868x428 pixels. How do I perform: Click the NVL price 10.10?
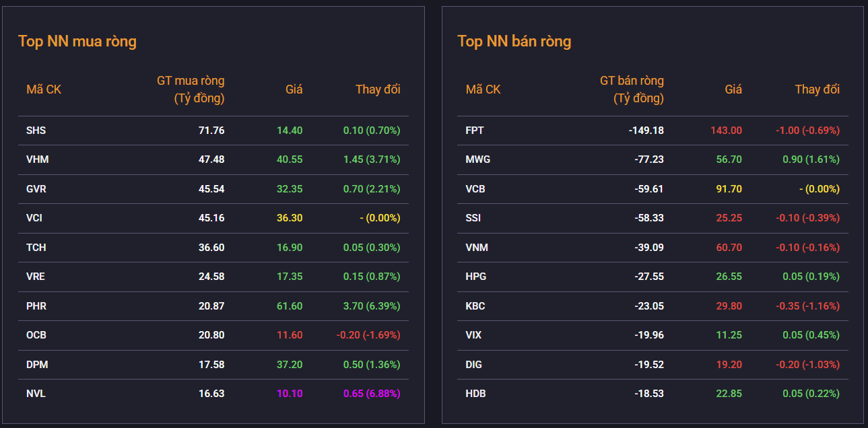(x=290, y=394)
